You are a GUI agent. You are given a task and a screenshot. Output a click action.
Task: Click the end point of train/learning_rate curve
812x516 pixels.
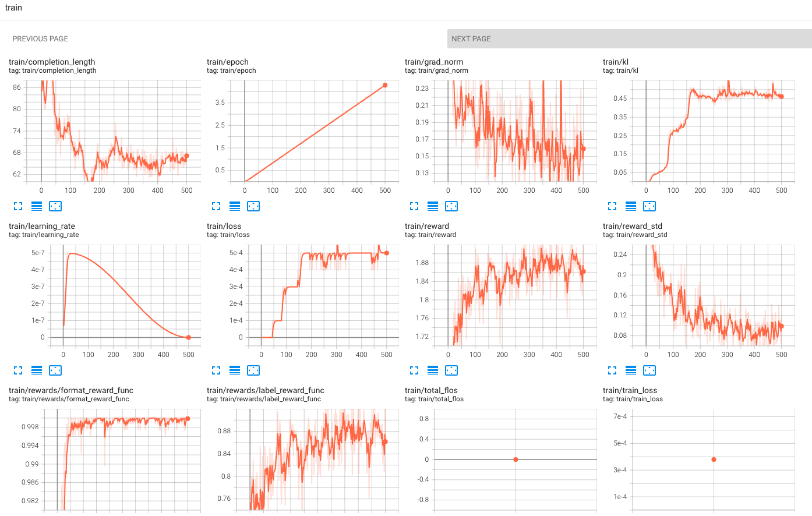click(x=188, y=337)
